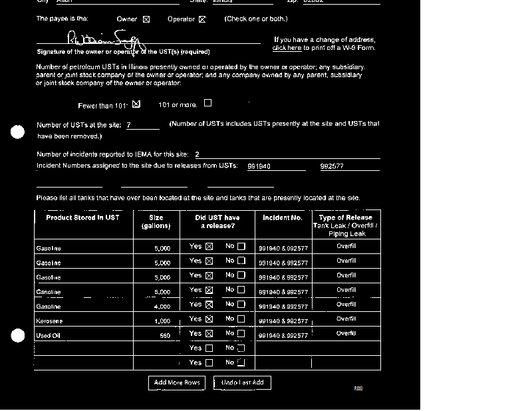Check the 'Fewer than 101' box
This screenshot has height=411, width=532.
[136, 104]
